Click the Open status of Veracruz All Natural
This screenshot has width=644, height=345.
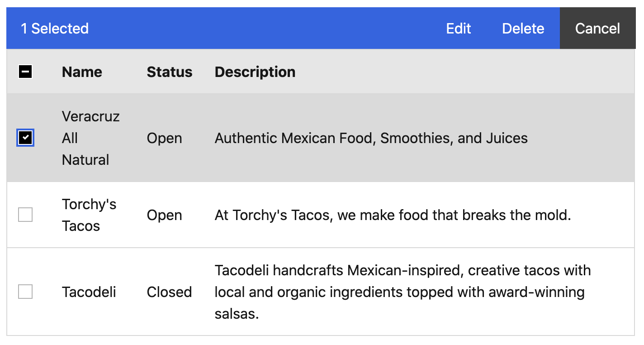tap(164, 138)
